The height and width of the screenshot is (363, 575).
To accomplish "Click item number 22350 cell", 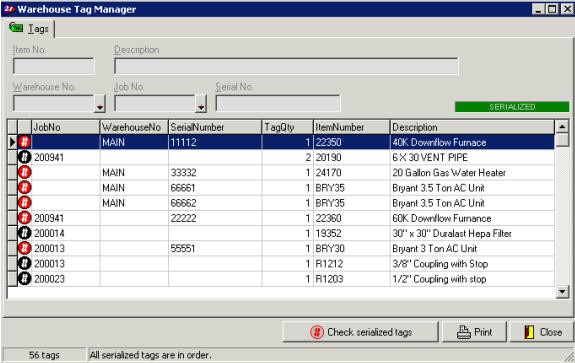I will coord(352,142).
